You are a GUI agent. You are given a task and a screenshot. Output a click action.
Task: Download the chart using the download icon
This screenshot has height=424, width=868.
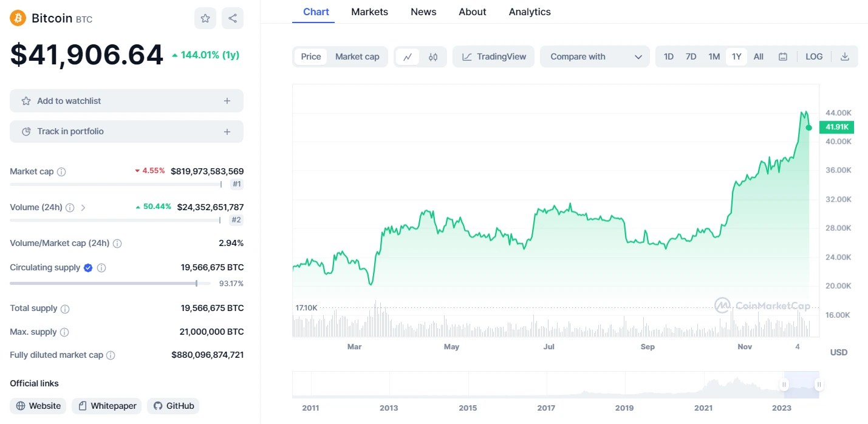pos(845,56)
